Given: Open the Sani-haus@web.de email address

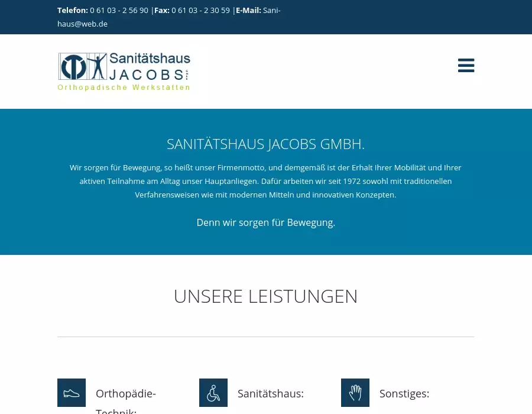Looking at the screenshot, I should click(82, 24).
